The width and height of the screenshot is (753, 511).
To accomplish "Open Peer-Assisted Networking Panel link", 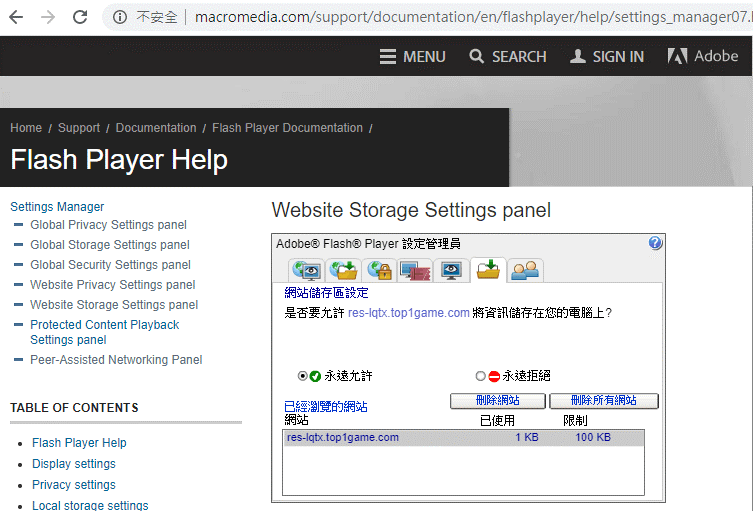I will coord(116,360).
